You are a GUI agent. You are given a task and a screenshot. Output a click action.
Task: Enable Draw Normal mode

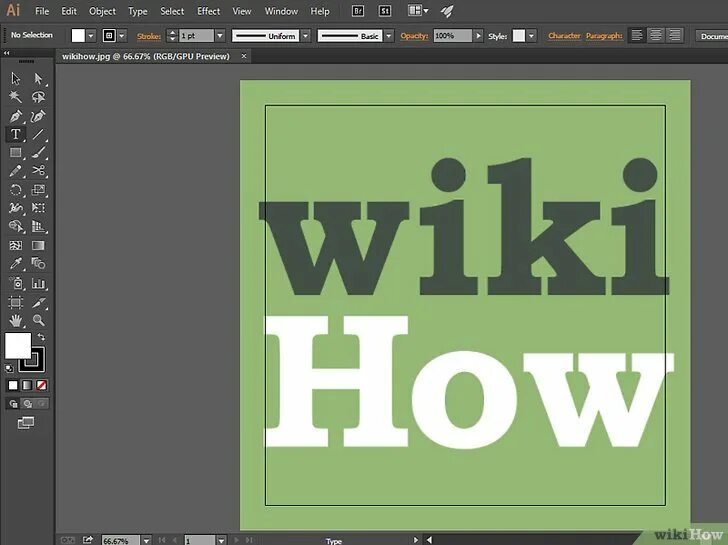point(13,404)
